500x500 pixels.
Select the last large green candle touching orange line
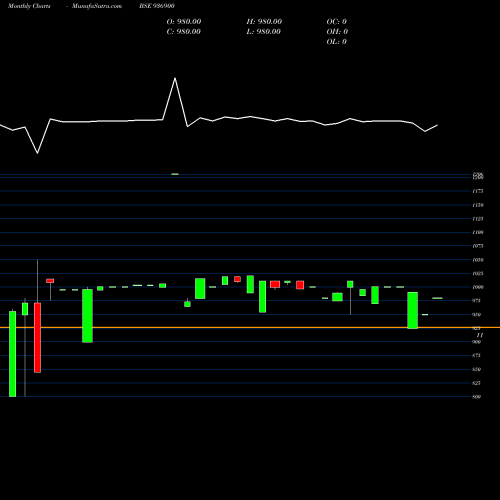coord(412,310)
